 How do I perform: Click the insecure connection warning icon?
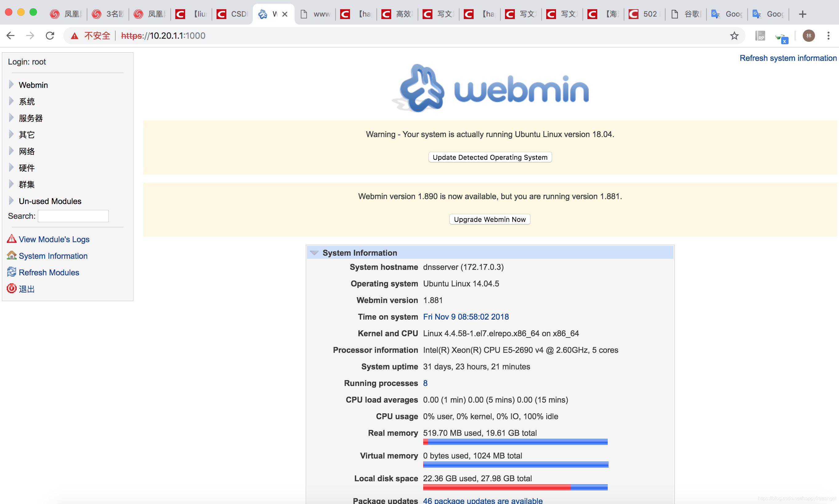pyautogui.click(x=74, y=36)
